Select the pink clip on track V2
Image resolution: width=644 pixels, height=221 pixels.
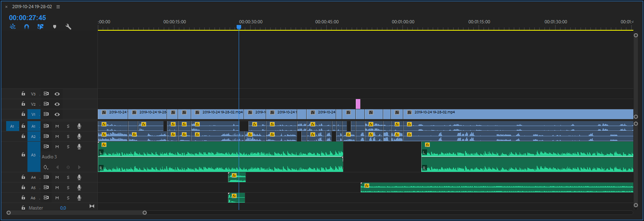click(x=358, y=104)
